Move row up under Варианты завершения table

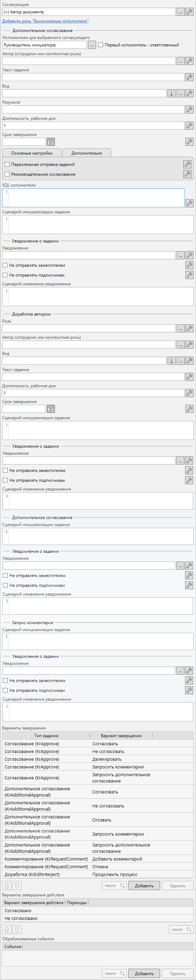pos(6,885)
